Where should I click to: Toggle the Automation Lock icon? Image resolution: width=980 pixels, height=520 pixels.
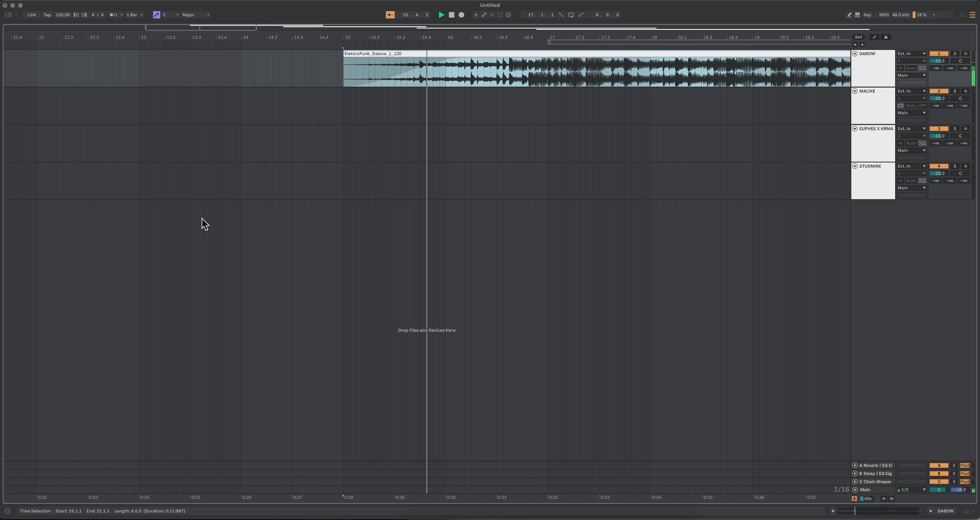(886, 37)
